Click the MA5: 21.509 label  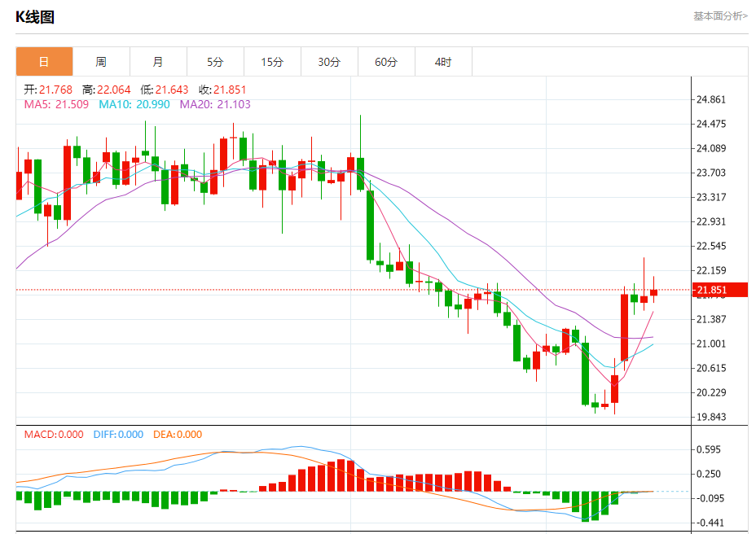coord(56,104)
